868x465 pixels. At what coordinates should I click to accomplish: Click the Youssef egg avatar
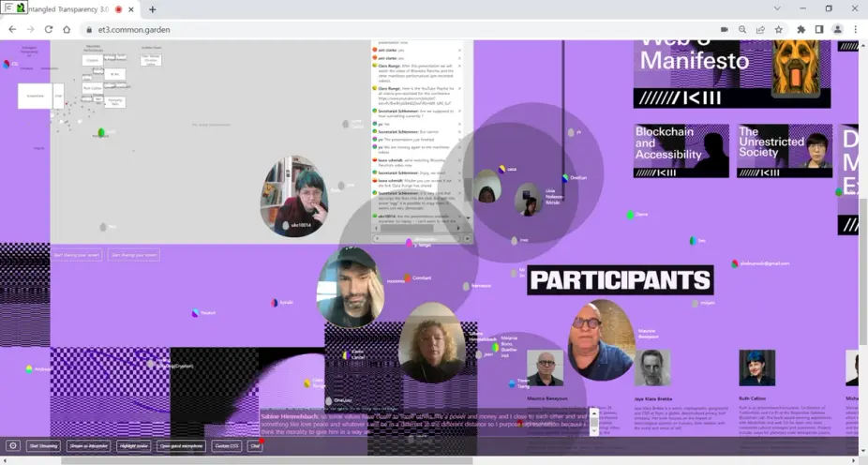tap(195, 313)
